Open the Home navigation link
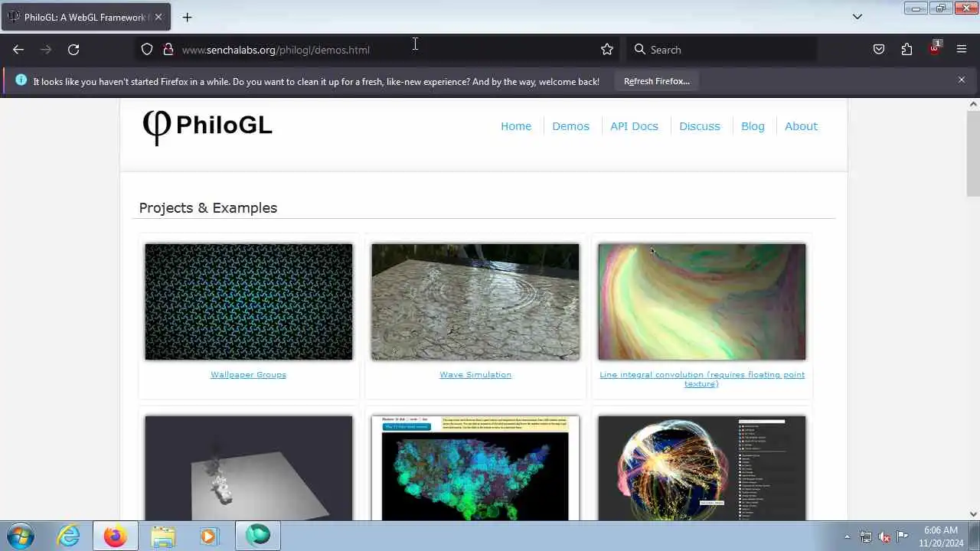Viewport: 980px width, 551px height. 516,126
